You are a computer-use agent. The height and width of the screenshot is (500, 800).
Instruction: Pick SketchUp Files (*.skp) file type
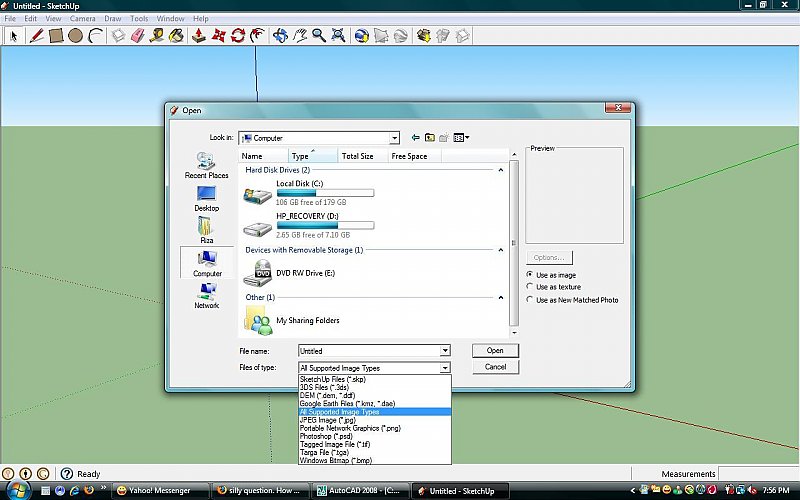tap(333, 380)
